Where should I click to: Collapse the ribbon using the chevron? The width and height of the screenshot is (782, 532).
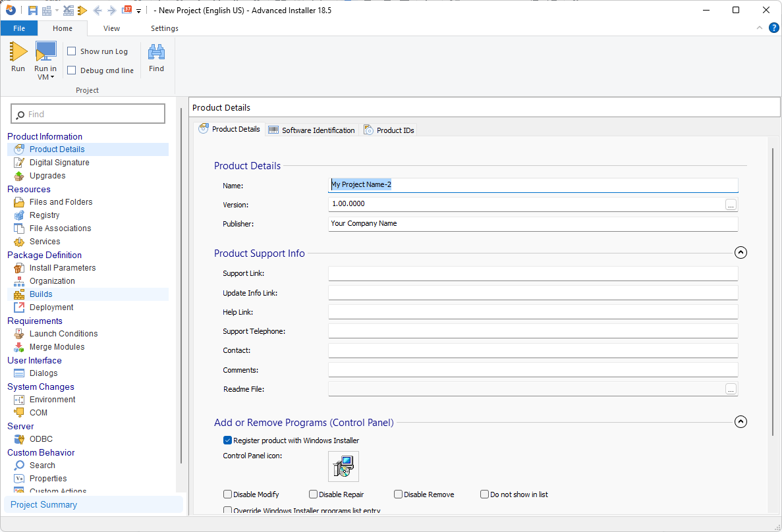pos(760,28)
